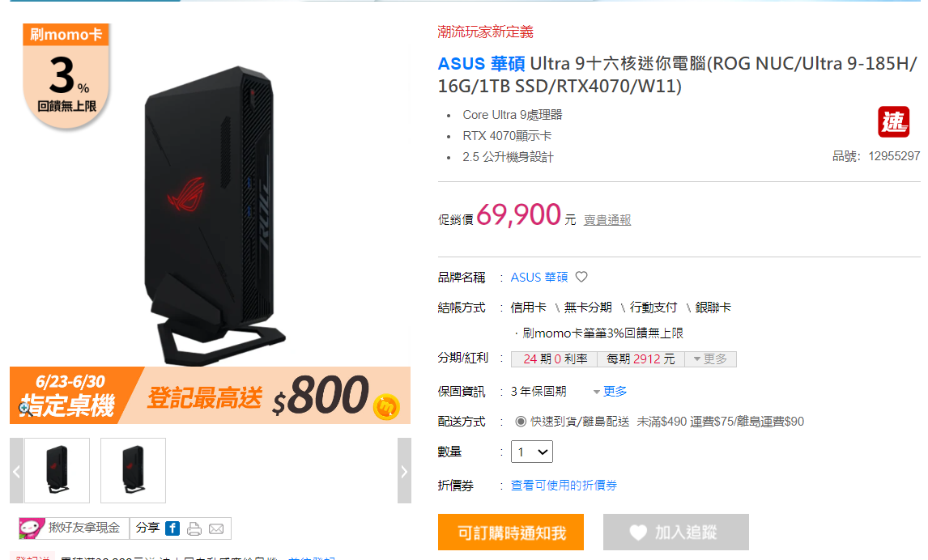Screen dimensions: 928x560
Task: Show next product thumbnails with right arrow
Action: pos(404,471)
